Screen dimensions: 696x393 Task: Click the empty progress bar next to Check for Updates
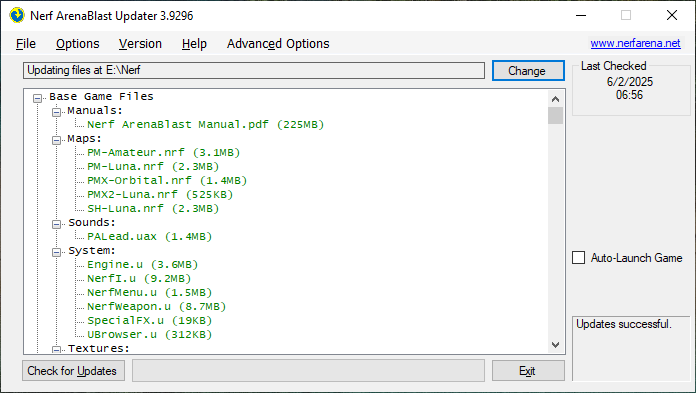[308, 371]
